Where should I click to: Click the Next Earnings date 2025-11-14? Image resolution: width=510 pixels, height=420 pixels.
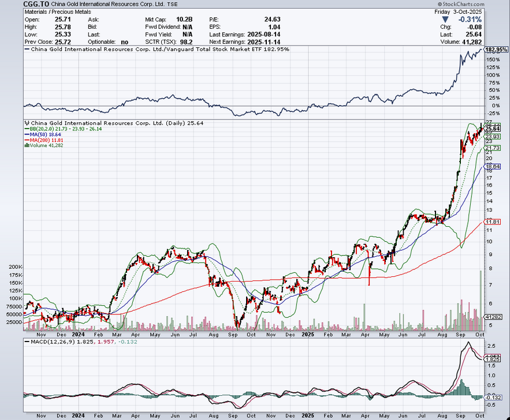point(264,42)
